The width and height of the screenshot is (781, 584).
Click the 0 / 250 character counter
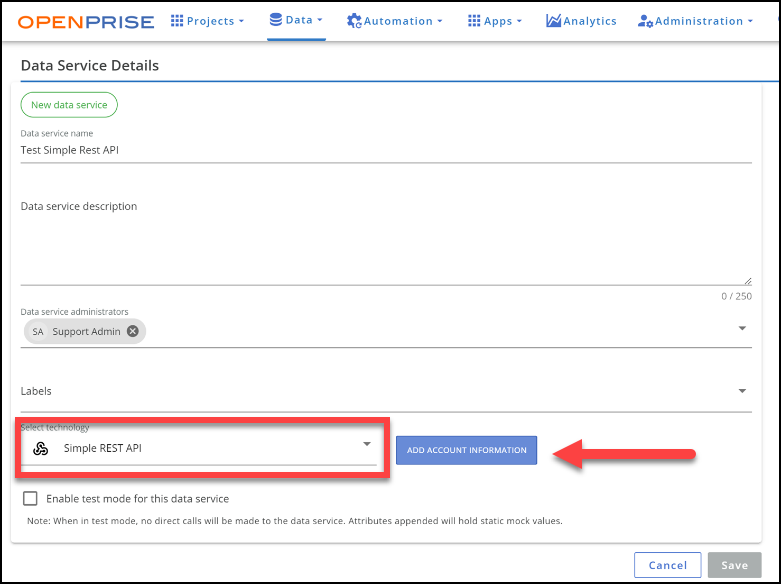737,296
